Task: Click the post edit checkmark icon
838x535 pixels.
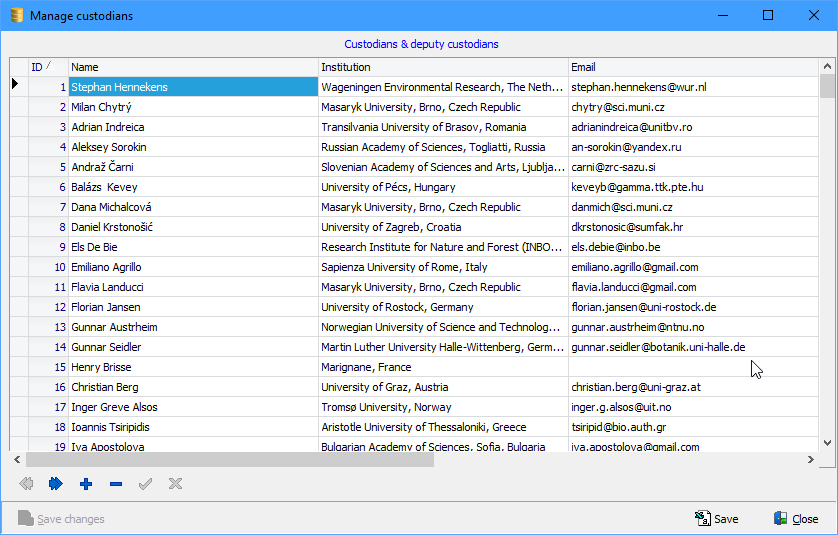Action: click(x=146, y=484)
